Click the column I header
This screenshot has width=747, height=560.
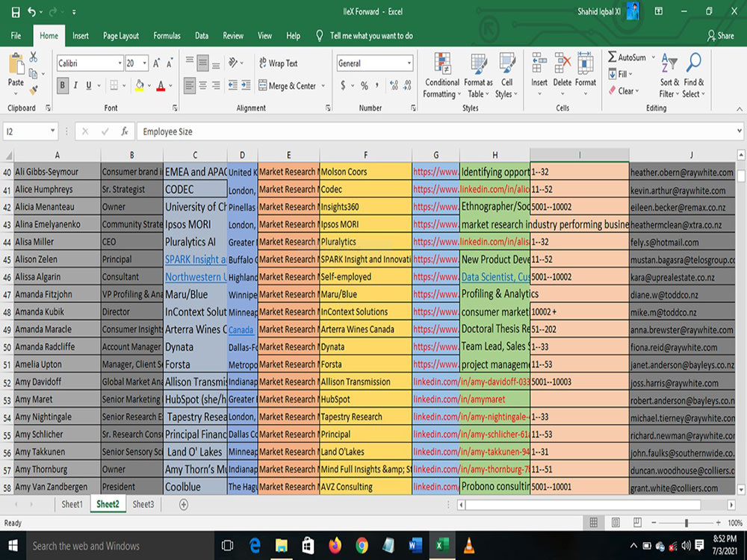[580, 155]
